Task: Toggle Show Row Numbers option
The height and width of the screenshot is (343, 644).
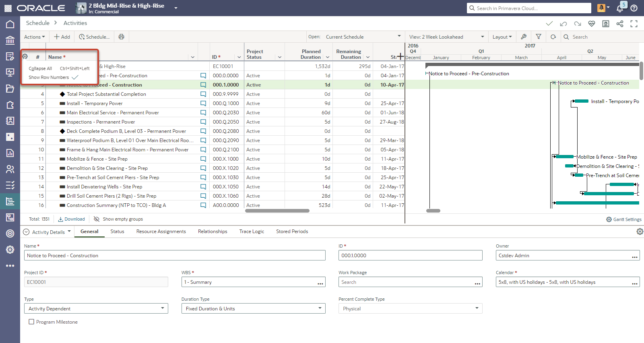Action: 54,77
